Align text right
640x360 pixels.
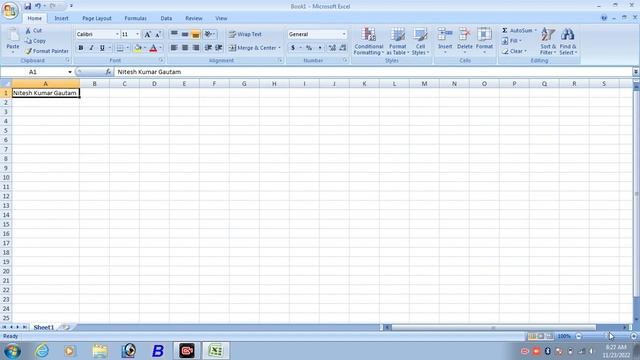pos(196,48)
